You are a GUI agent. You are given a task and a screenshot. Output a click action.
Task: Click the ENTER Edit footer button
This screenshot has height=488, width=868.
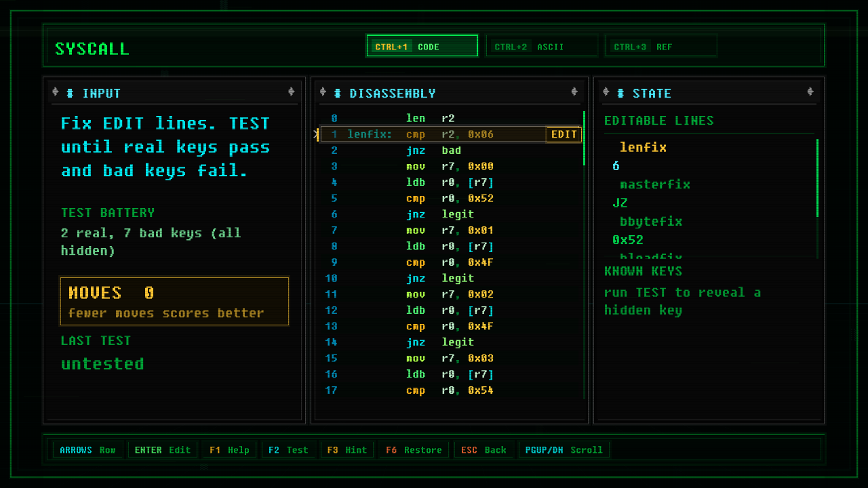tap(163, 450)
